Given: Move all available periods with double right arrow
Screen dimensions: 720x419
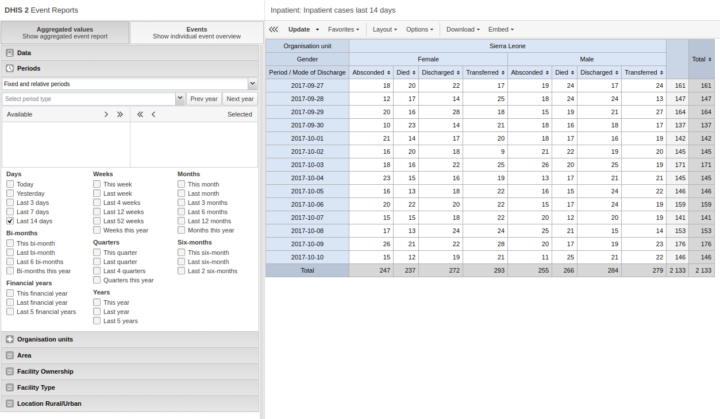Looking at the screenshot, I should coord(120,114).
